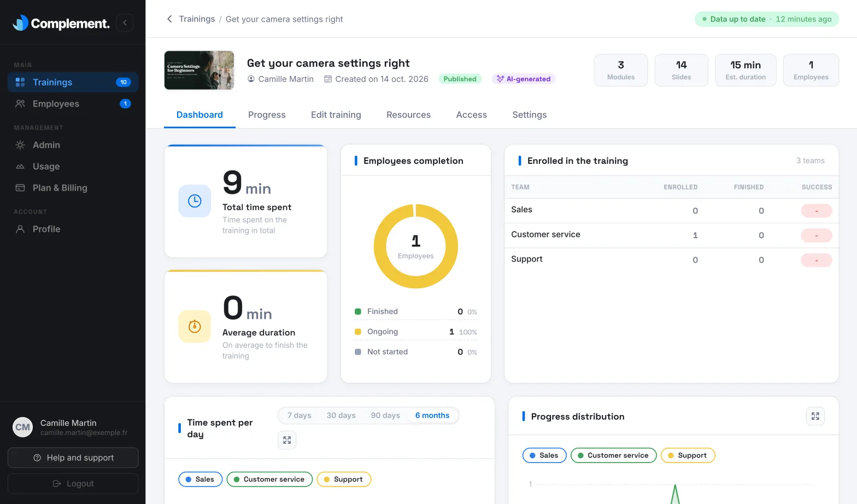This screenshot has width=857, height=504.
Task: Click the Complement logo icon
Action: (x=21, y=22)
